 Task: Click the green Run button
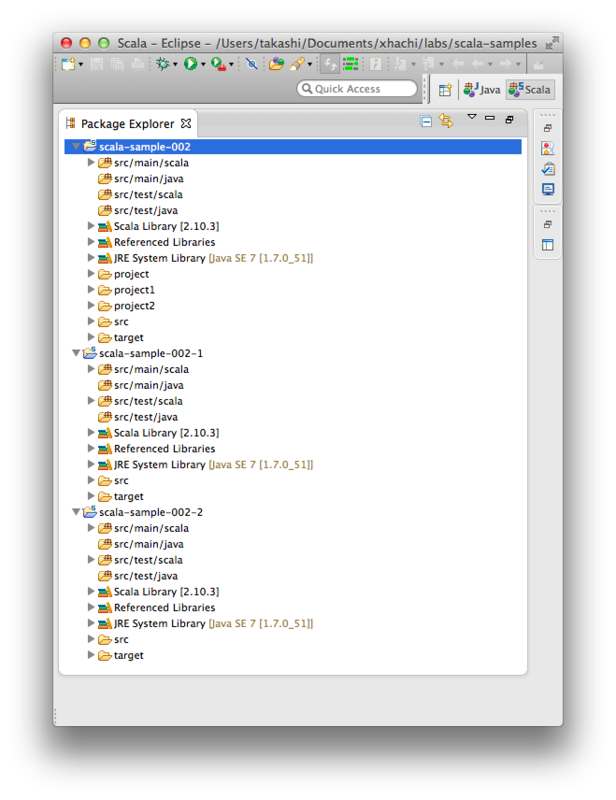pos(190,64)
